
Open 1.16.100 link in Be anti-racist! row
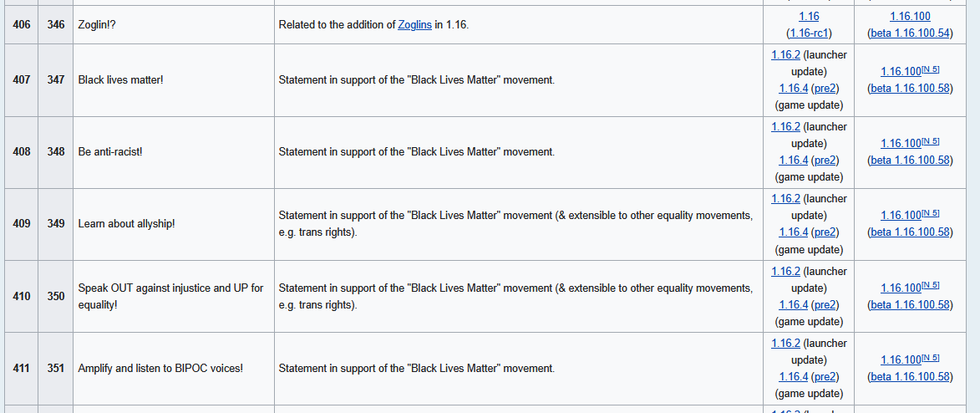click(x=900, y=144)
